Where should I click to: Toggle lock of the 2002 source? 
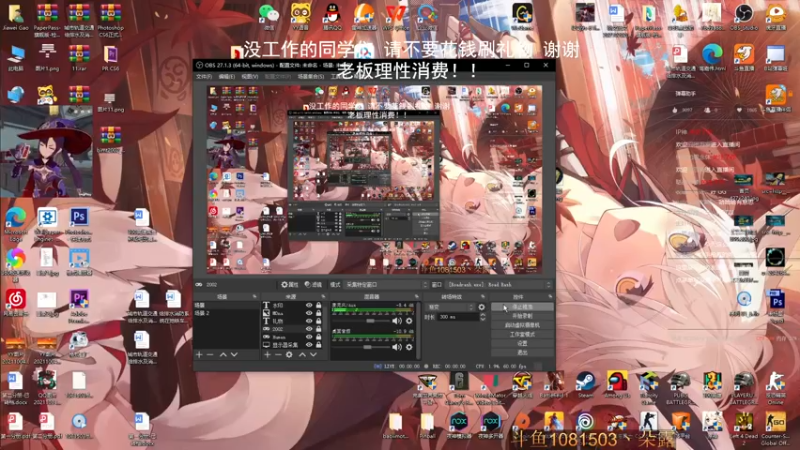(x=318, y=329)
